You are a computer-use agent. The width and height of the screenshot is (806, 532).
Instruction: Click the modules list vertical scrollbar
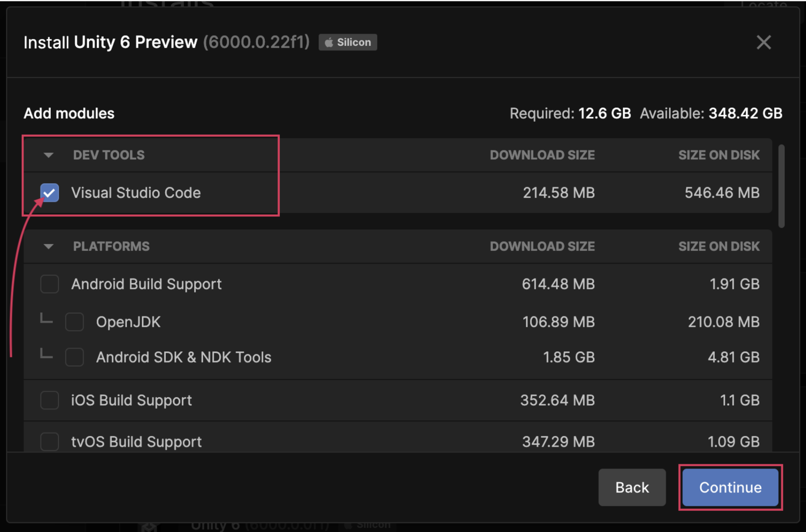click(781, 186)
